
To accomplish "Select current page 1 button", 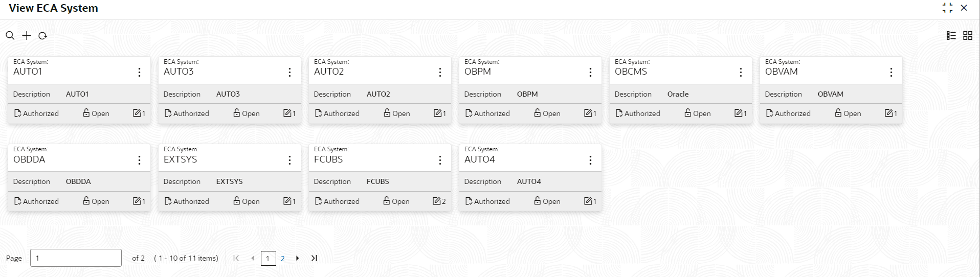I will pos(268,259).
